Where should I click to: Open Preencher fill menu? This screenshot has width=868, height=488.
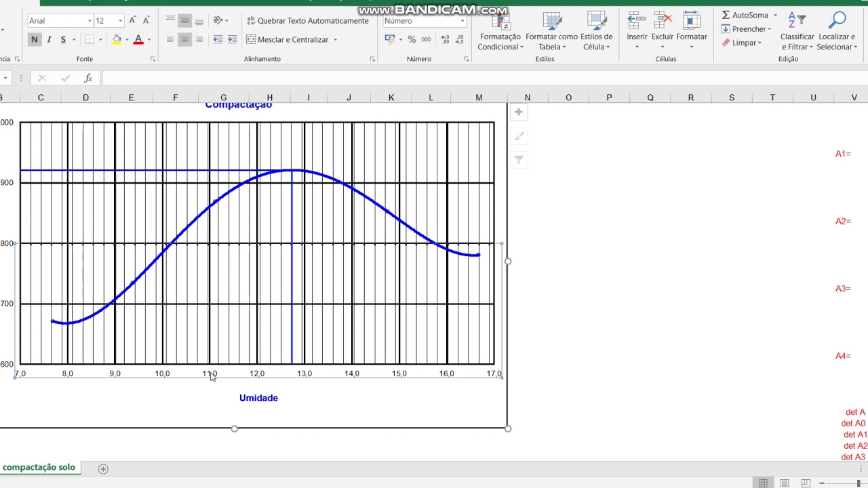tap(746, 29)
